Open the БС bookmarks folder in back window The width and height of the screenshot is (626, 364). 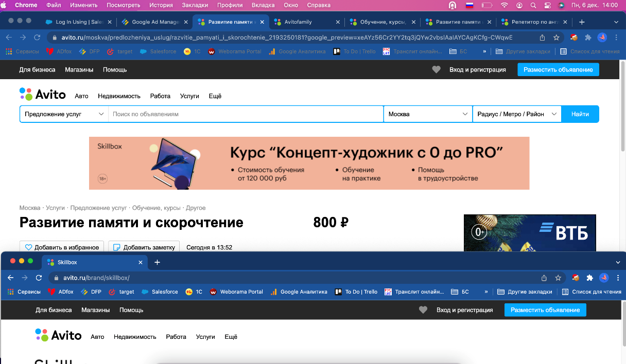point(459,51)
